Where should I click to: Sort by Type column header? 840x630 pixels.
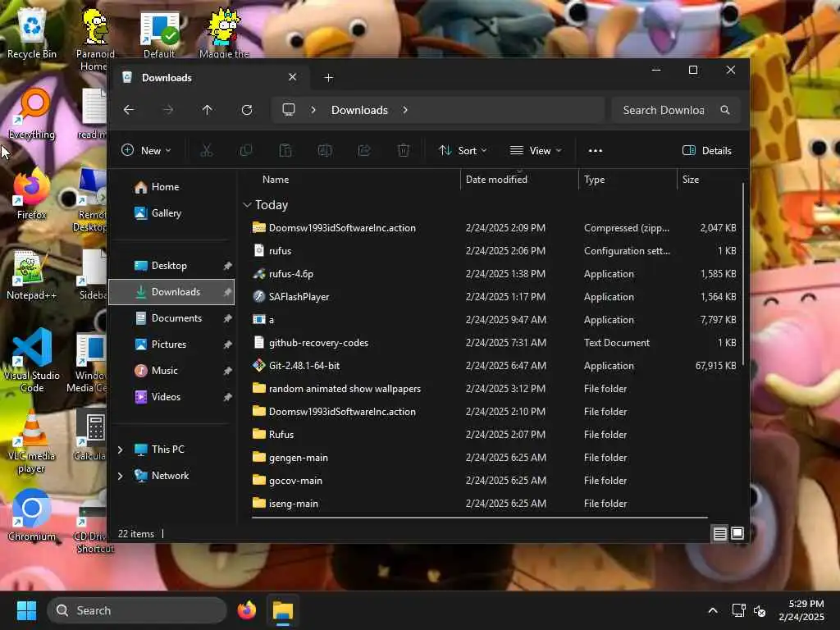tap(628, 180)
